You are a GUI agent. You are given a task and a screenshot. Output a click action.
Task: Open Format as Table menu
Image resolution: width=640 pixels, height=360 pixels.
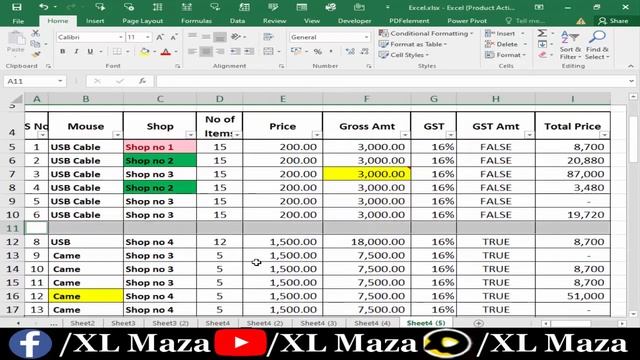(413, 44)
